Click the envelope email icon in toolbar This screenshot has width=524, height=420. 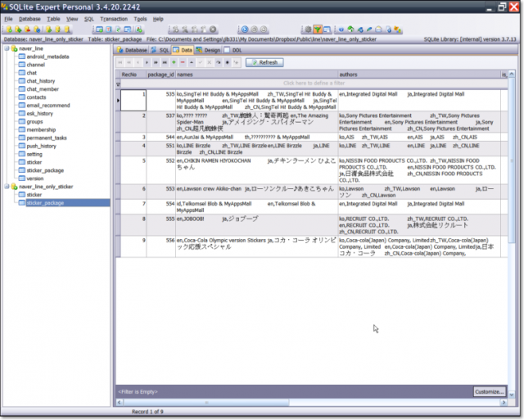378,29
